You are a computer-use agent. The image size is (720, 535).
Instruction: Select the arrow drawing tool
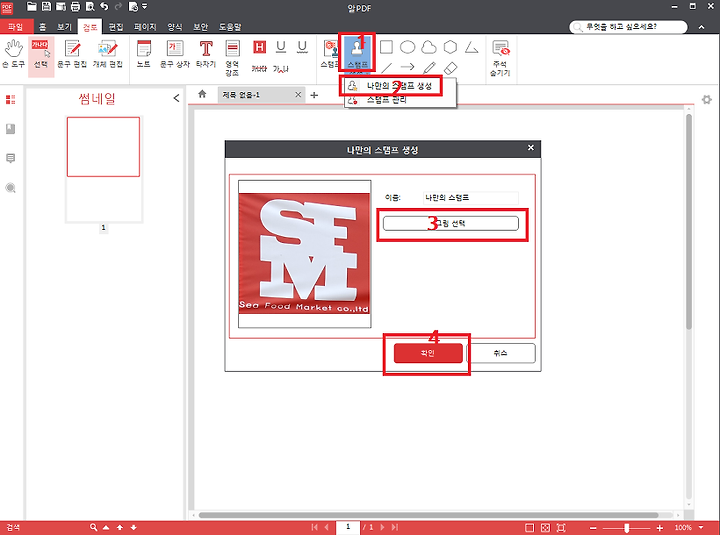(407, 68)
